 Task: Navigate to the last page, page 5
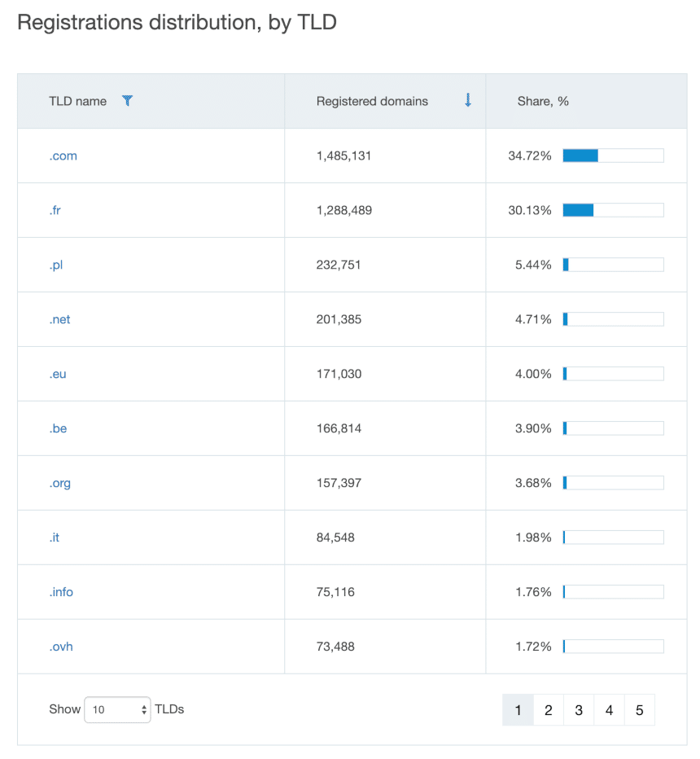[x=639, y=709]
